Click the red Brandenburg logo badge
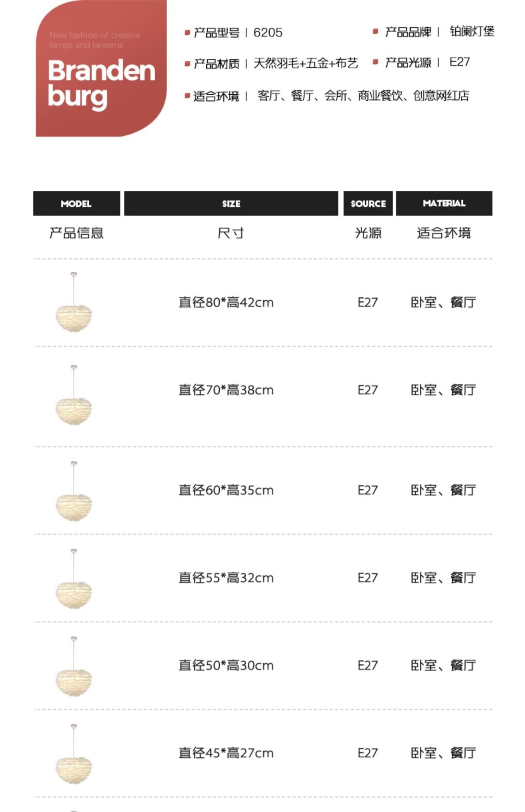This screenshot has width=525, height=812. (101, 70)
